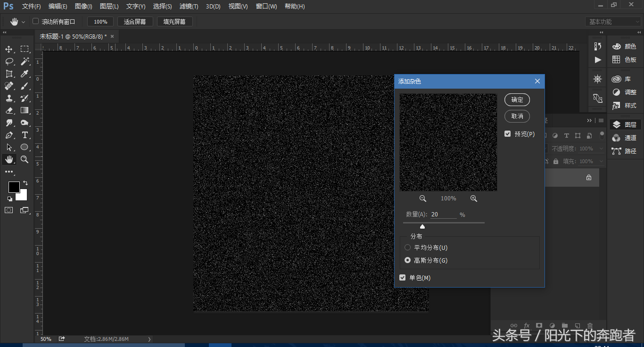Select the Eraser tool
The image size is (644, 347).
click(x=9, y=111)
